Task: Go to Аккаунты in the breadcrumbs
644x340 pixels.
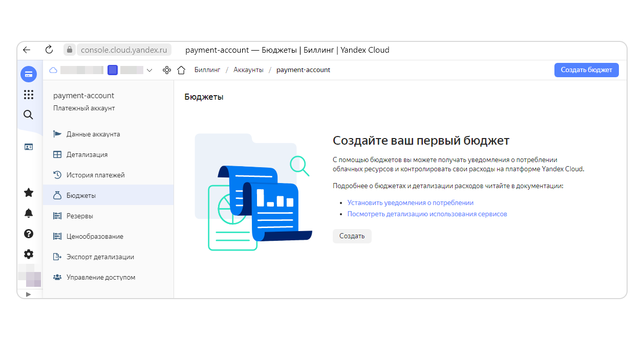Action: [248, 70]
